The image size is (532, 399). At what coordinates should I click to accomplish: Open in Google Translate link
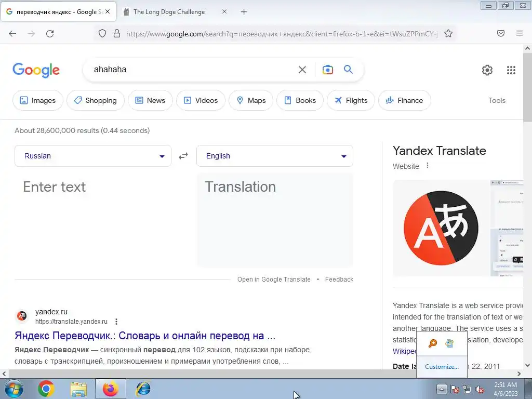(x=274, y=279)
